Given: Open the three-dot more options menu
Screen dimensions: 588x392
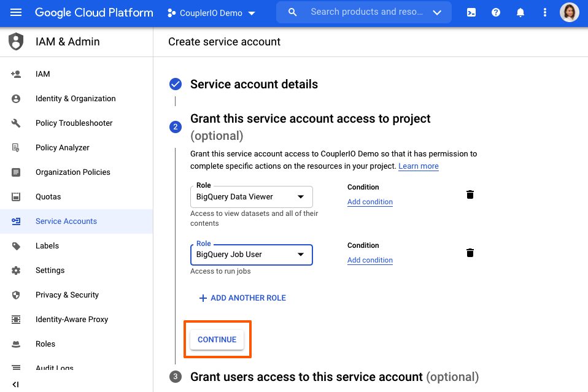Looking at the screenshot, I should pos(545,13).
